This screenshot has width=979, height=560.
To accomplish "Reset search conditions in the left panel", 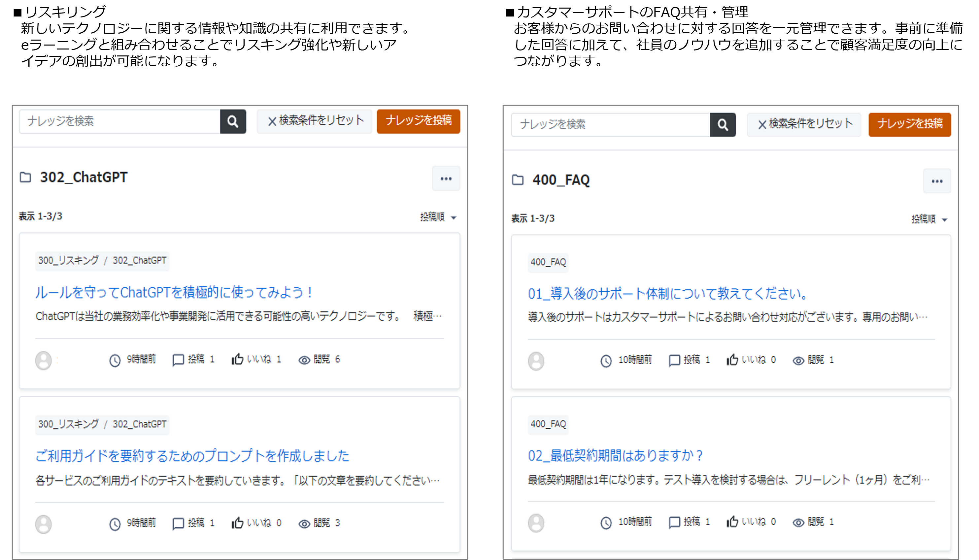I will coord(315,121).
